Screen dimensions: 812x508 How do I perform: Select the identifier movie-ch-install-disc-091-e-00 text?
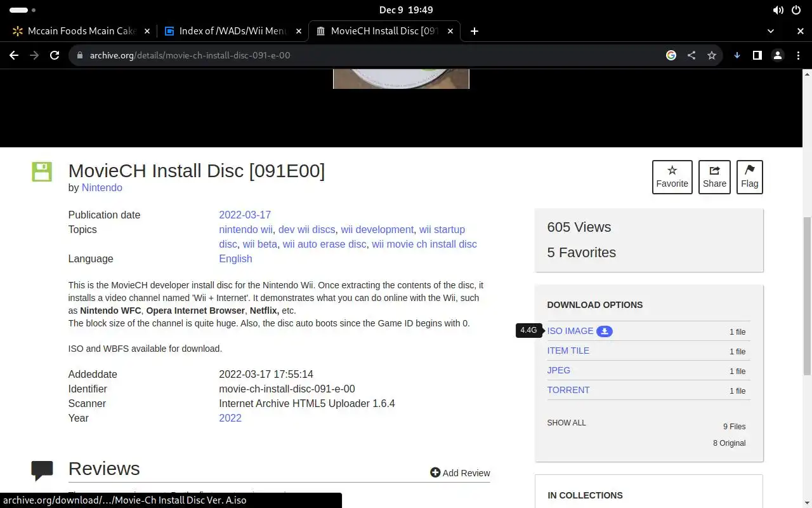[287, 389]
